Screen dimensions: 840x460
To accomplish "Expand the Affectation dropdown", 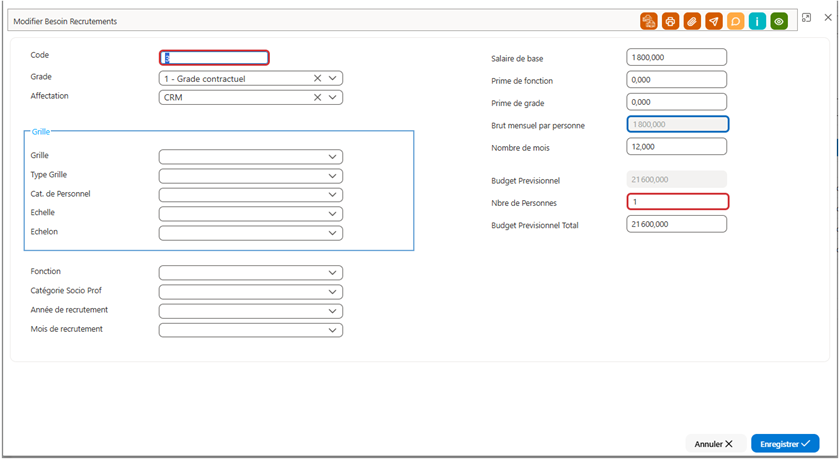I will coord(332,97).
